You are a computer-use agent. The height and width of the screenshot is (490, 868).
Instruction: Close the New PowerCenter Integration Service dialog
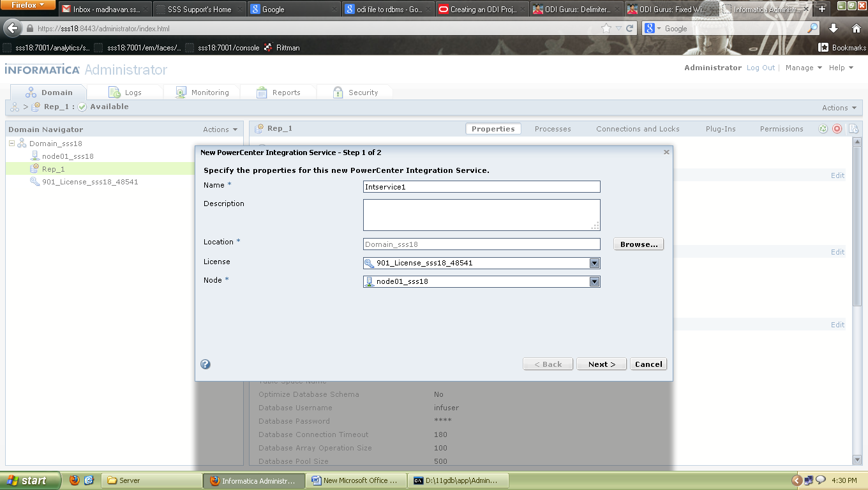click(666, 152)
